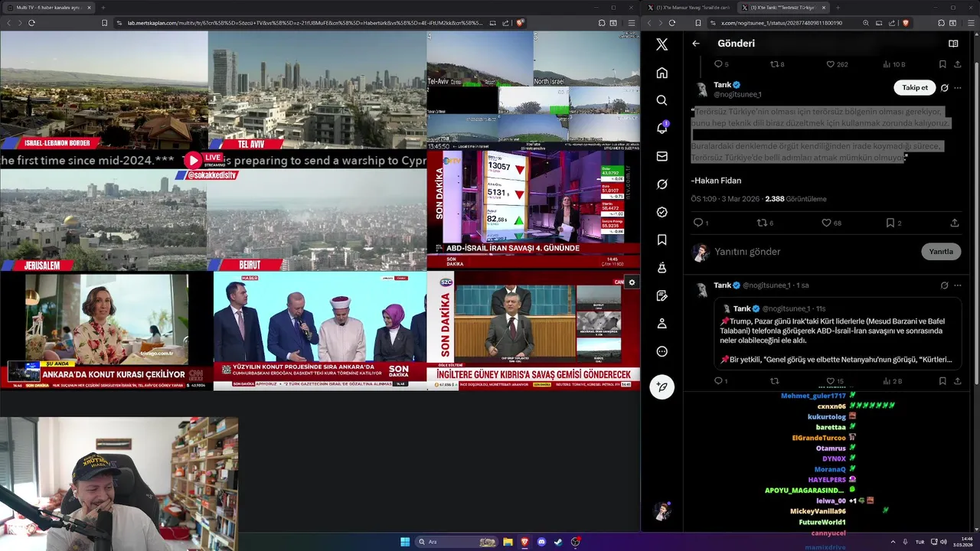Image resolution: width=980 pixels, height=551 pixels.
Task: Select the Beirut live camera tile
Action: tap(317, 220)
